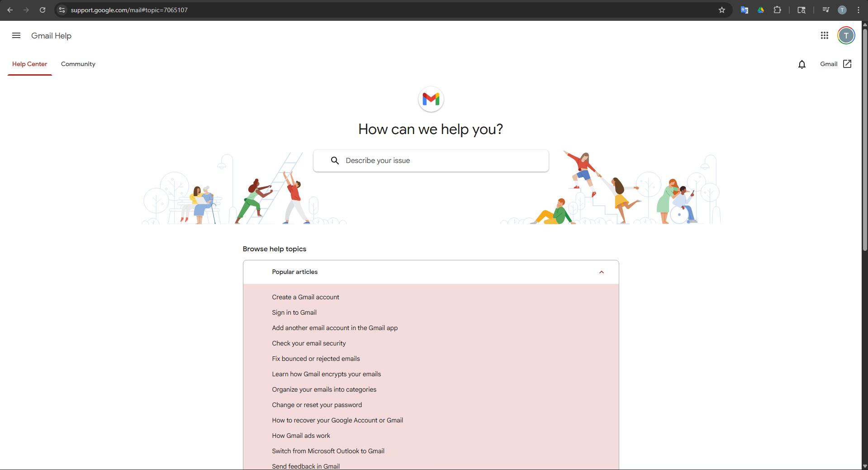Screen dimensions: 868x470
Task: Open Organize your emails into categories
Action: (x=324, y=389)
